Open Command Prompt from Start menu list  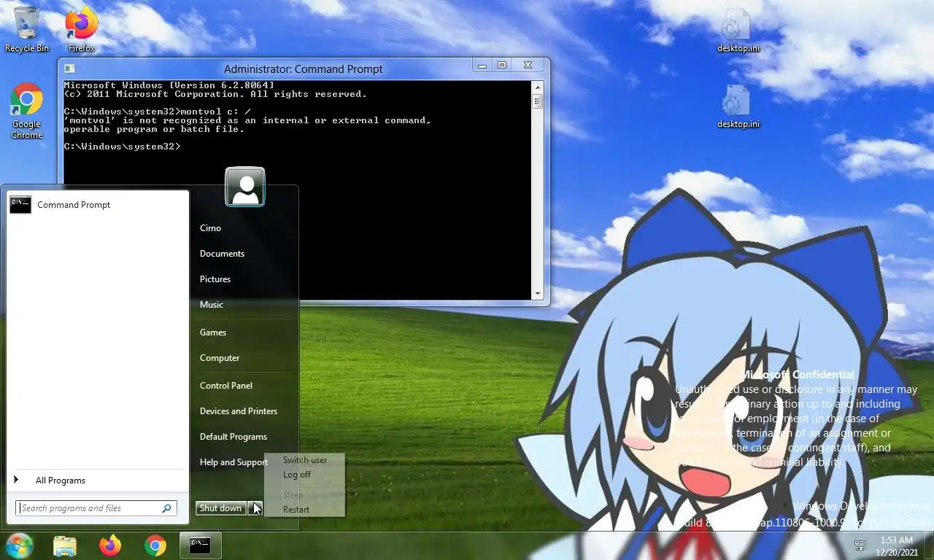(x=96, y=205)
